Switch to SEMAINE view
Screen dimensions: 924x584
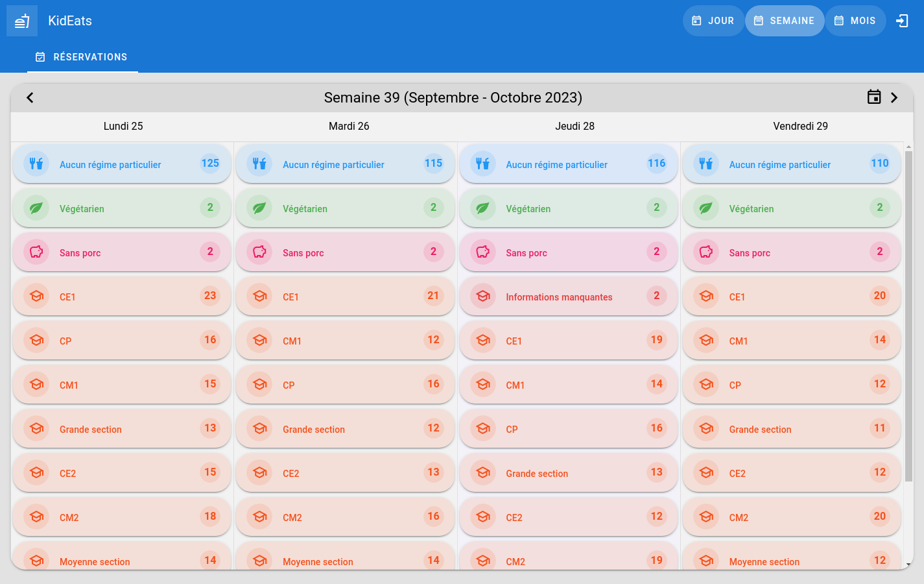(x=785, y=21)
